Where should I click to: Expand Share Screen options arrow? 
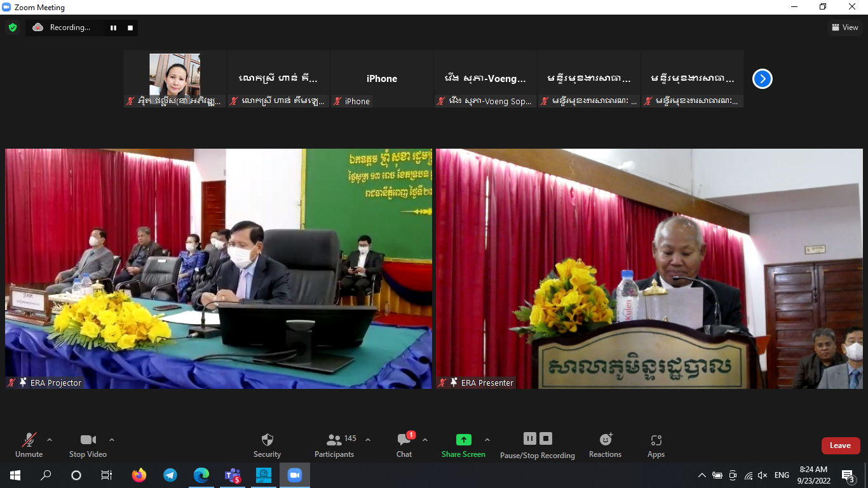click(487, 440)
